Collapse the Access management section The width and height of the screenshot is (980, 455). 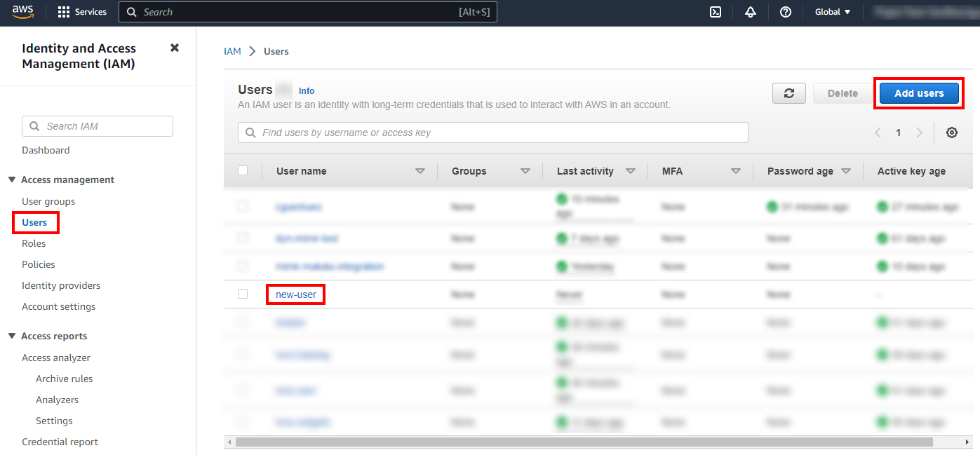(12, 180)
